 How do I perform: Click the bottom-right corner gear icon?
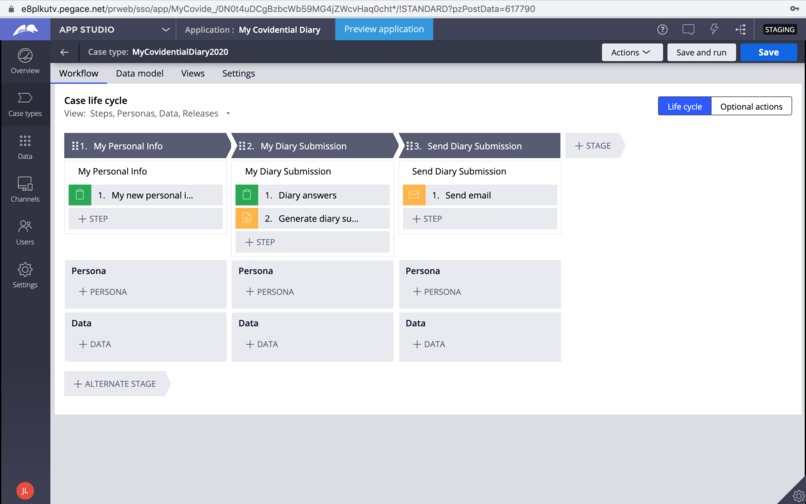[x=798, y=496]
